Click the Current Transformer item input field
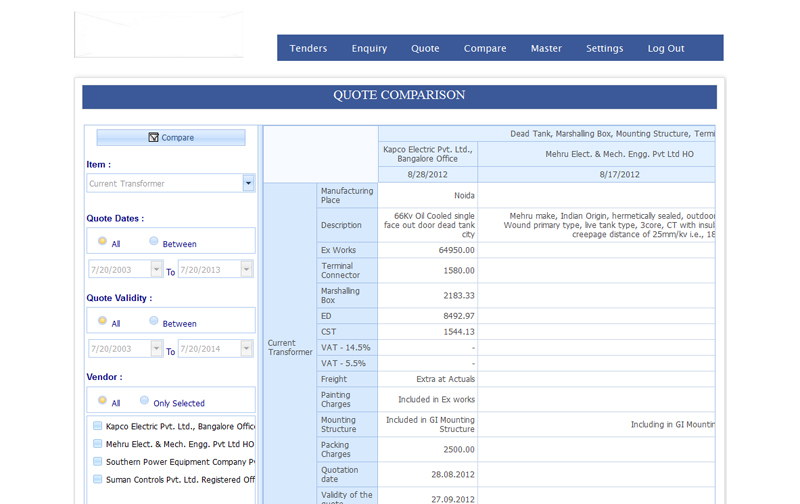 click(x=164, y=183)
